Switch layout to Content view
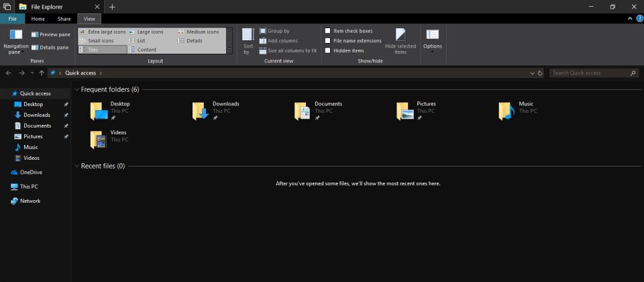The image size is (644, 282). coord(142,50)
